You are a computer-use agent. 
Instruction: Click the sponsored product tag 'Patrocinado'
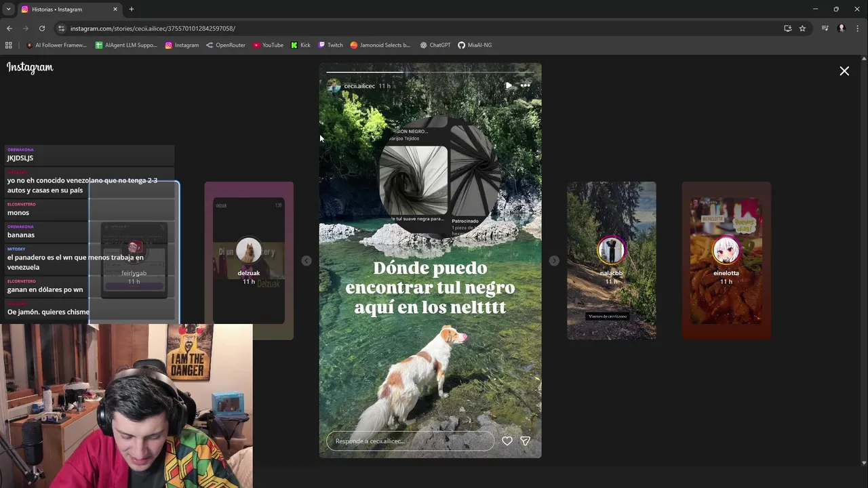(465, 221)
